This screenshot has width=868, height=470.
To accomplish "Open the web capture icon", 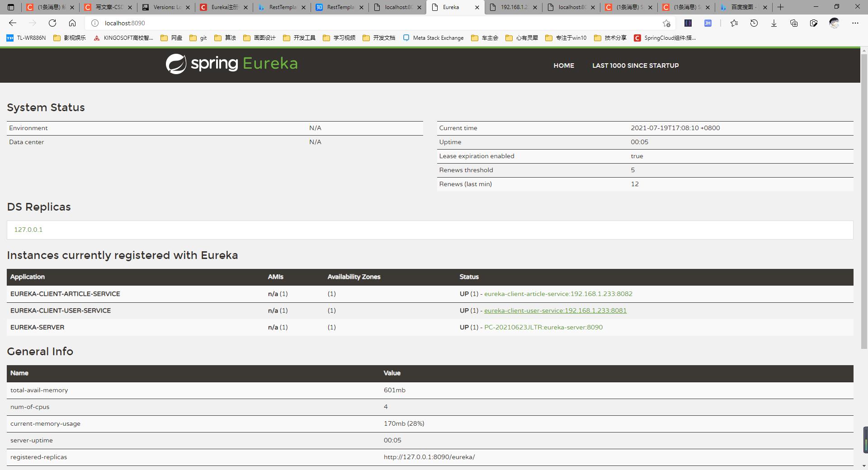I will [x=814, y=23].
